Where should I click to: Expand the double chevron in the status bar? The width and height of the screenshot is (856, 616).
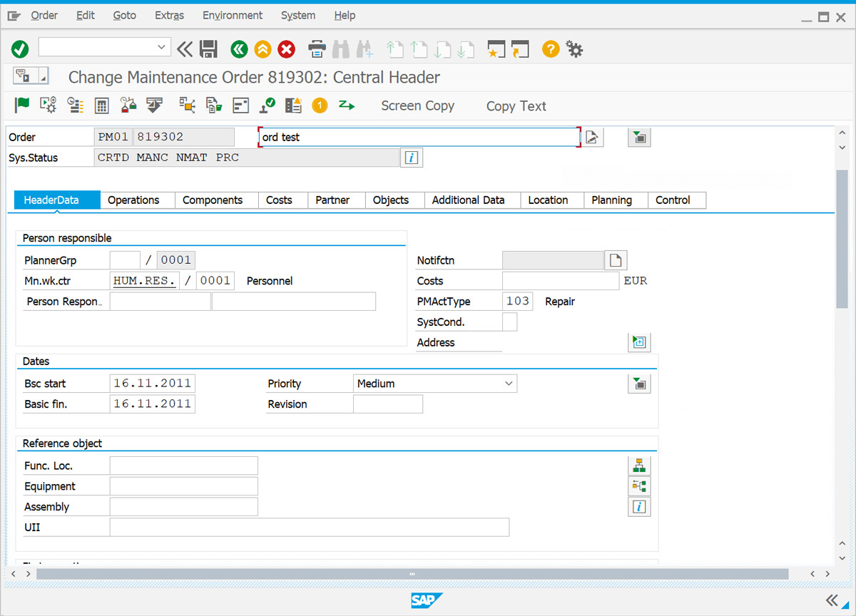[x=831, y=599]
